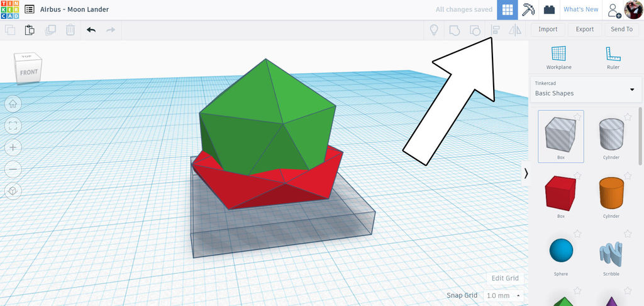Collapse the shapes panel chevron

(x=526, y=174)
